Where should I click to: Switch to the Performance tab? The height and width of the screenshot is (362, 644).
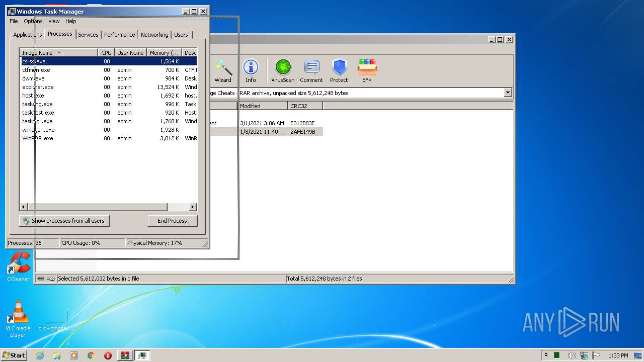point(120,35)
